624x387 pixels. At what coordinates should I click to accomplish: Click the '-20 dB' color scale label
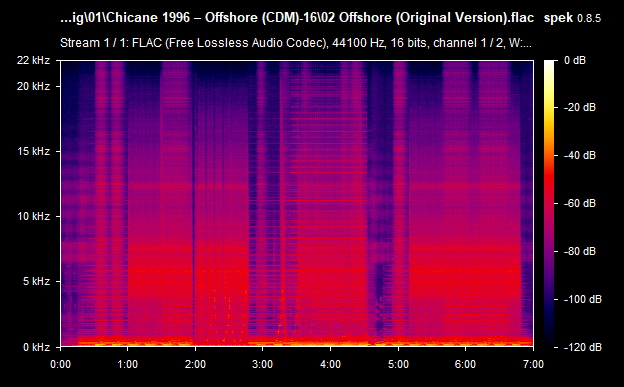(580, 108)
